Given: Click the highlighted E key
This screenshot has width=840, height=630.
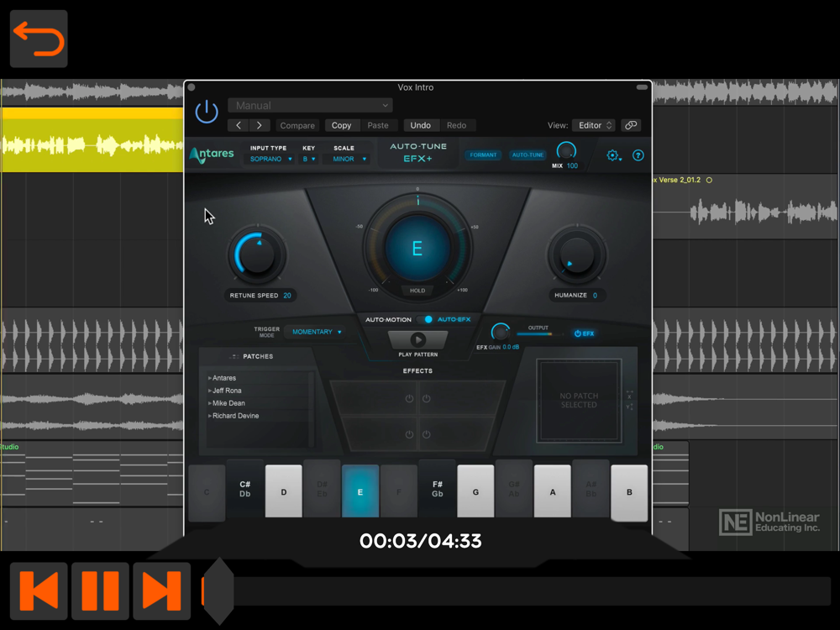Looking at the screenshot, I should (360, 491).
